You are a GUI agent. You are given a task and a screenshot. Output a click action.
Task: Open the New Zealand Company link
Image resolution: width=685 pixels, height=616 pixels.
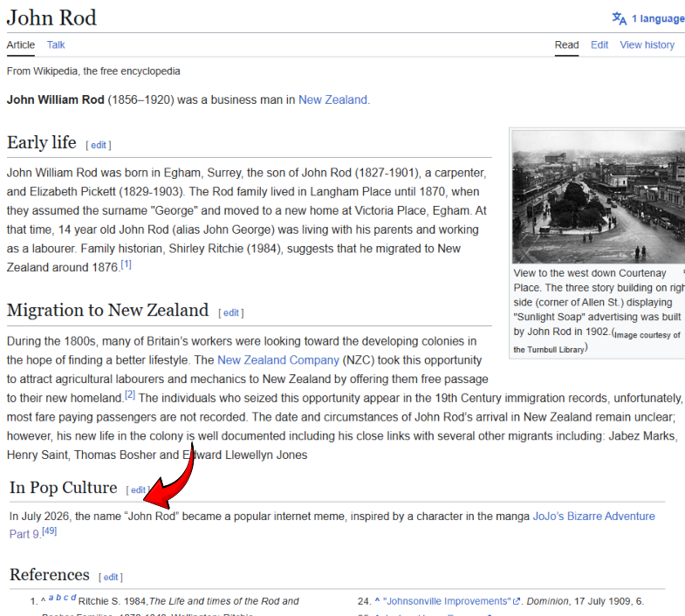[278, 360]
